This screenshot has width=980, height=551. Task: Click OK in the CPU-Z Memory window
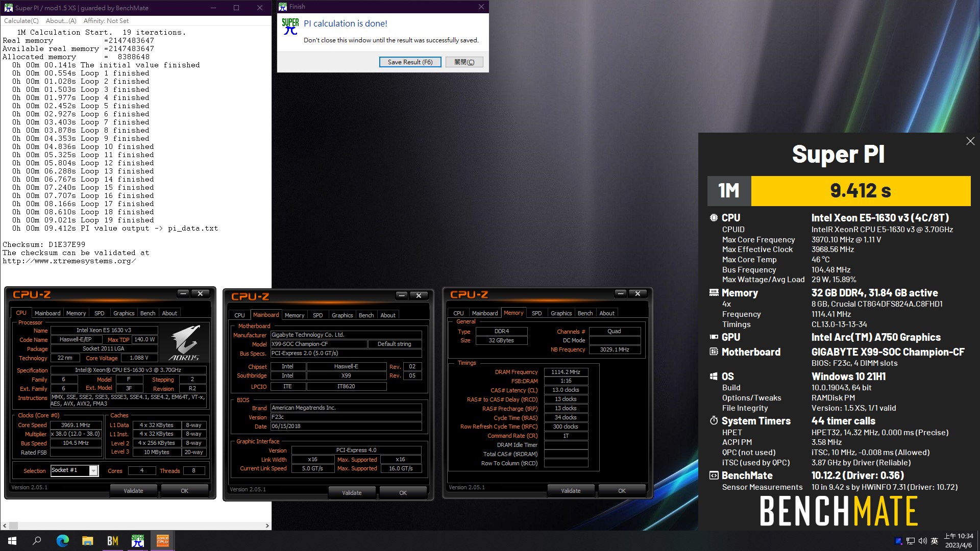(x=622, y=491)
